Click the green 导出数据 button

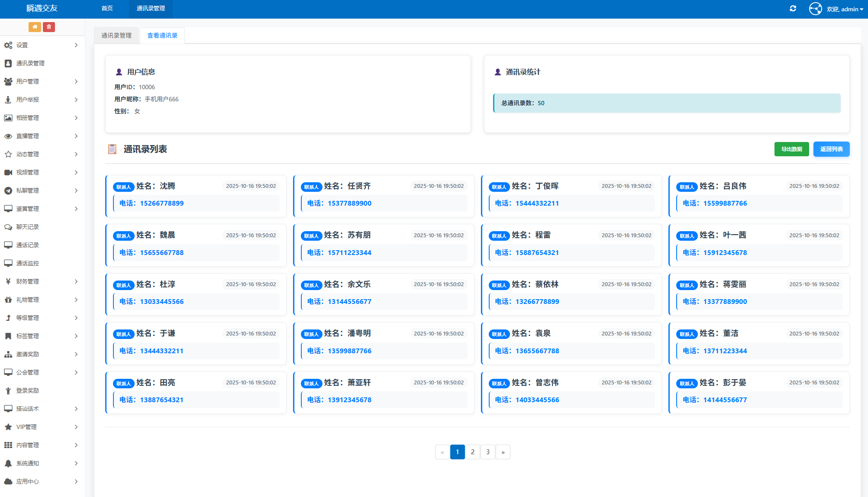[791, 149]
